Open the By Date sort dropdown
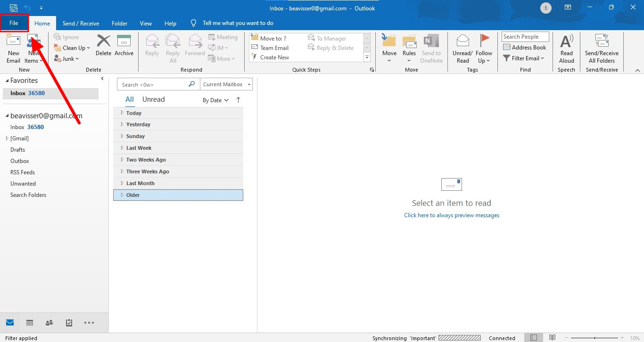 point(215,100)
